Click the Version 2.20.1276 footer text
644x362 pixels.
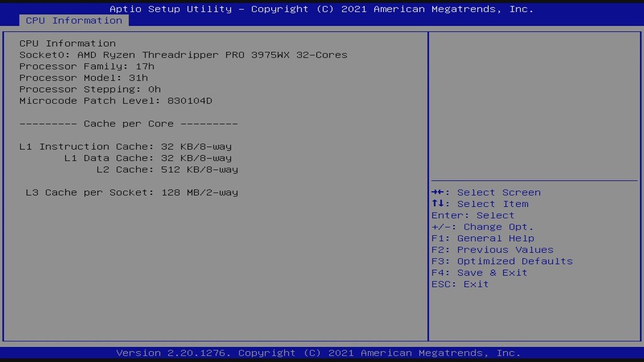(x=318, y=353)
